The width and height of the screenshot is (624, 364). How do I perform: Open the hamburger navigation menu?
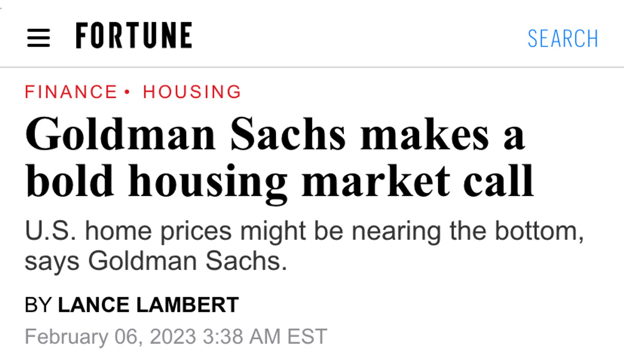38,38
